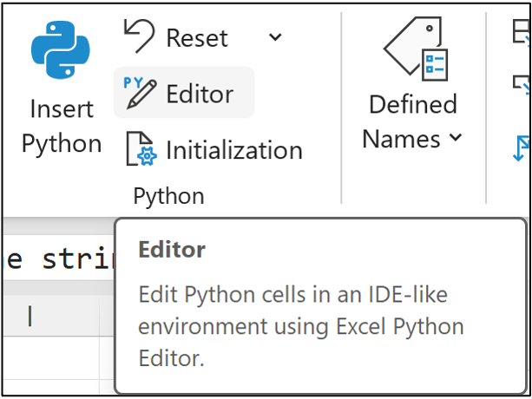Open the Python Editor via its label
The image size is (532, 399).
(200, 94)
